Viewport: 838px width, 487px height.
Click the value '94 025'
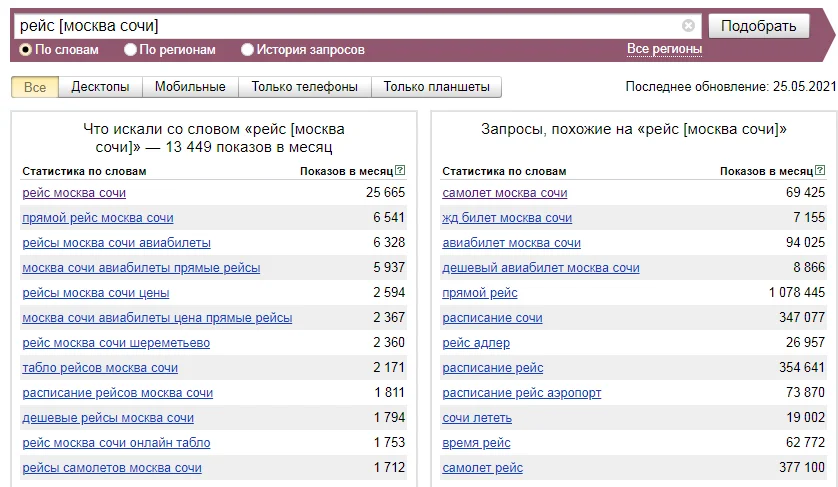click(805, 243)
